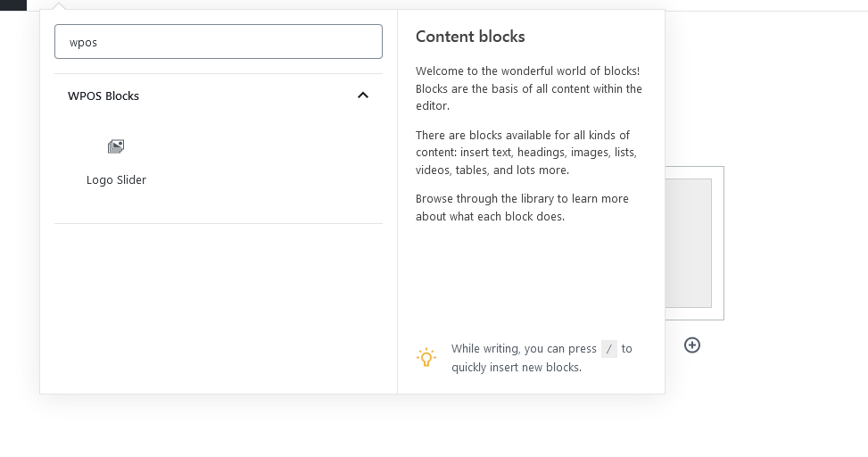Click the slash shortcut key badge
Image resolution: width=868 pixels, height=457 pixels.
click(609, 349)
